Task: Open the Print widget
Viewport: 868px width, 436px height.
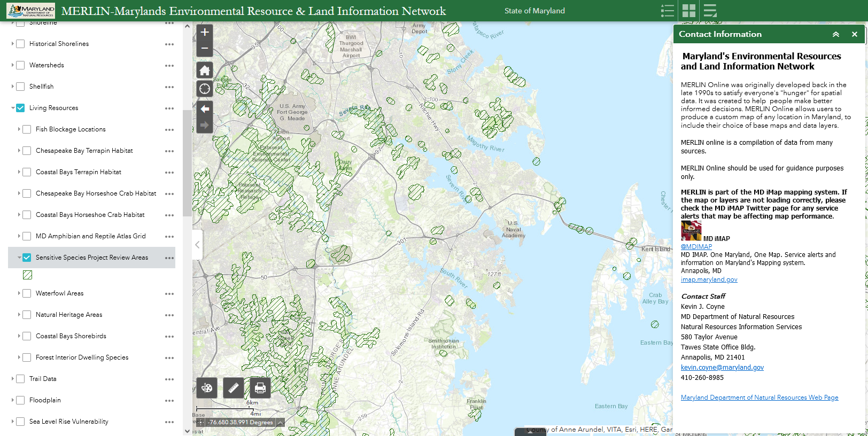Action: tap(260, 388)
